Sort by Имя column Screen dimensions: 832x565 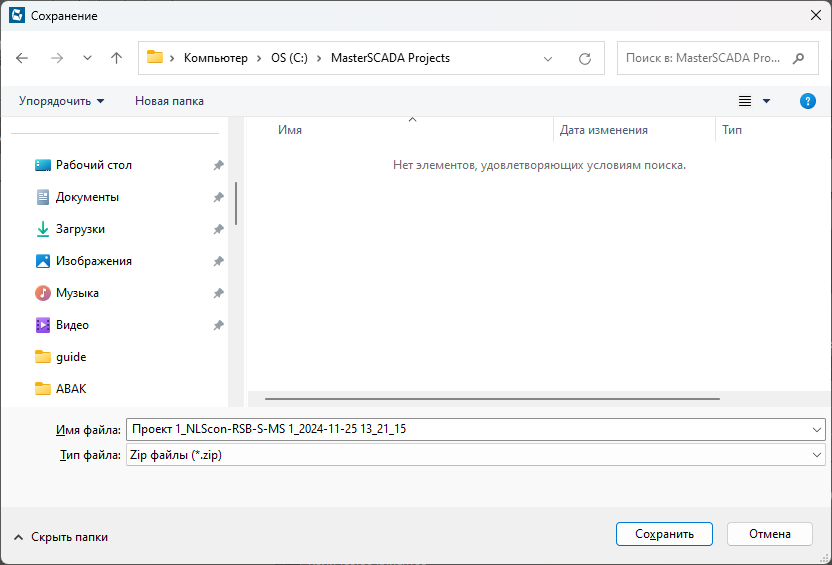pos(290,130)
